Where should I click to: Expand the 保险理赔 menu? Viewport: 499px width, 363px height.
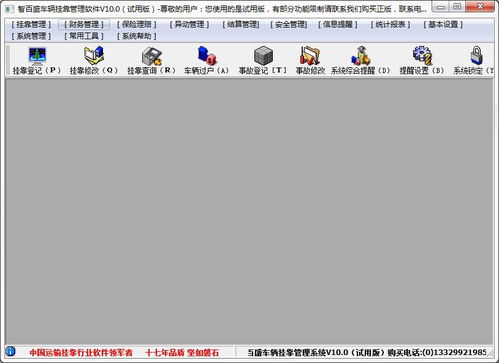pos(137,24)
